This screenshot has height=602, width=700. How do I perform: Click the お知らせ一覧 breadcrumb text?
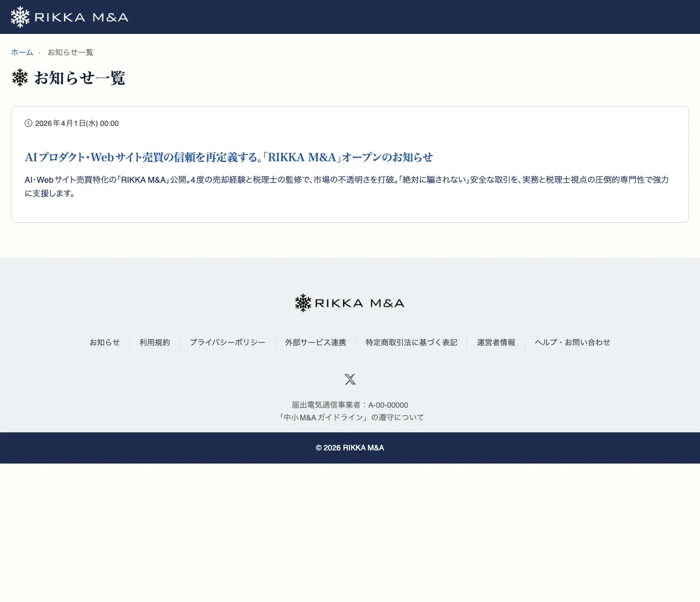coord(71,53)
